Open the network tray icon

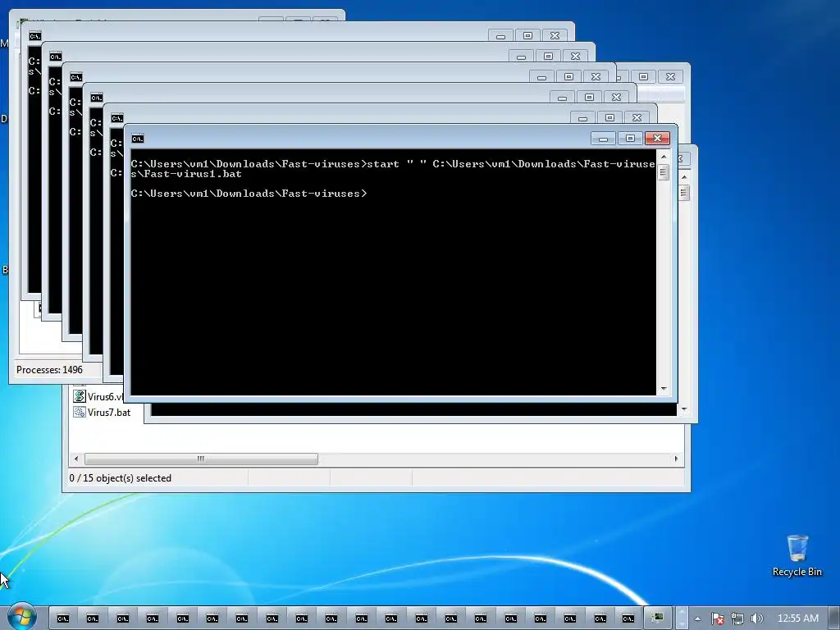737,619
